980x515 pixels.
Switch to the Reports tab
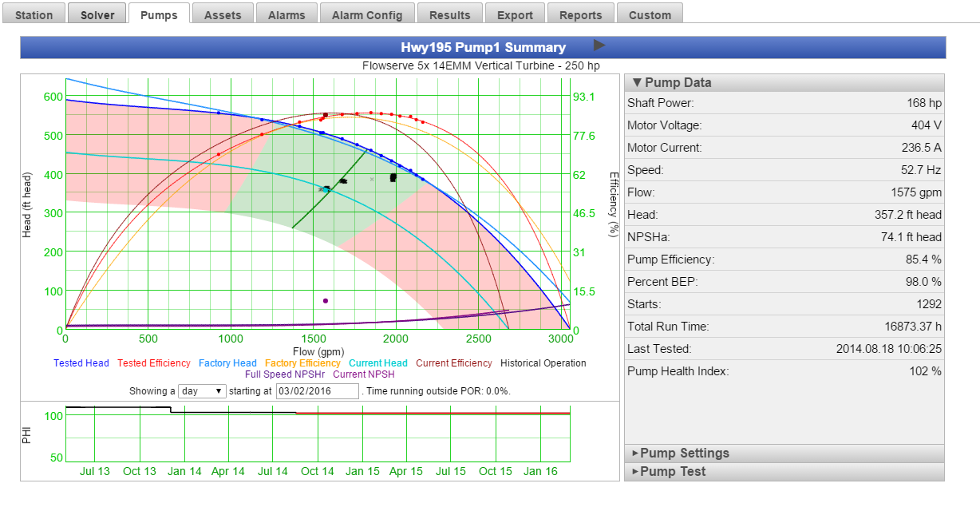pos(580,14)
